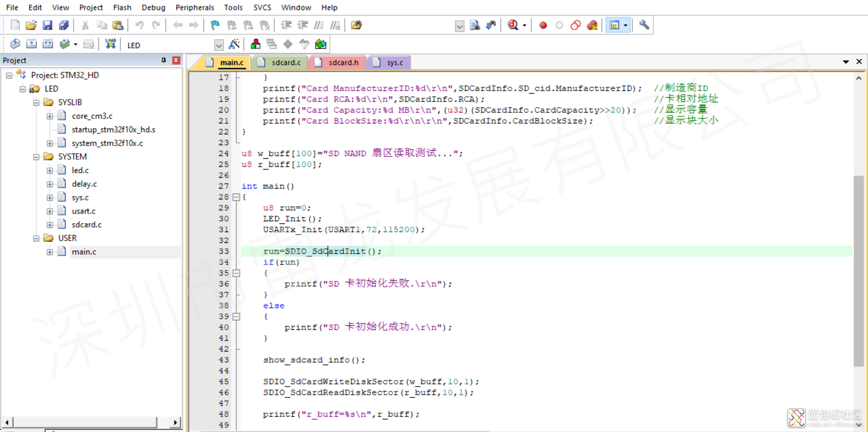Close the Project panel
The width and height of the screenshot is (868, 432).
176,60
